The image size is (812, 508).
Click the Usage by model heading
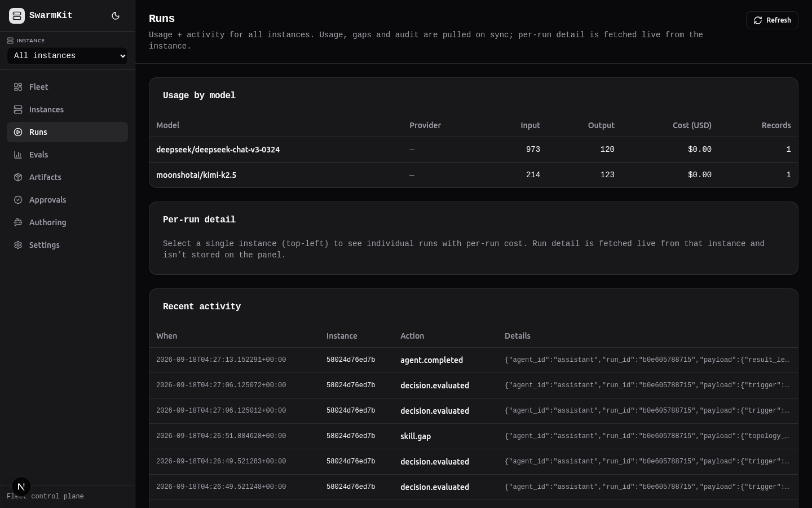[x=199, y=96]
